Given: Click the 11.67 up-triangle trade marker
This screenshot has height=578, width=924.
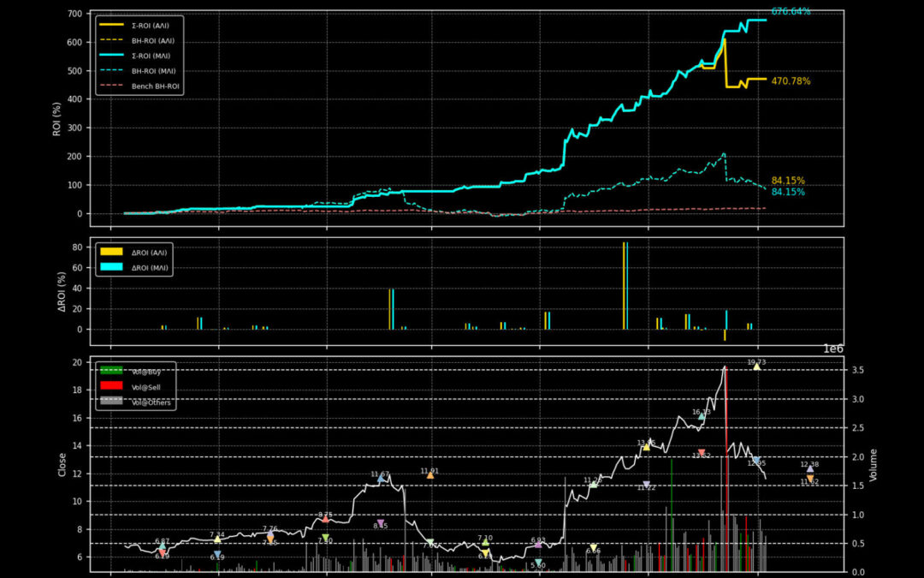Looking at the screenshot, I should [381, 479].
